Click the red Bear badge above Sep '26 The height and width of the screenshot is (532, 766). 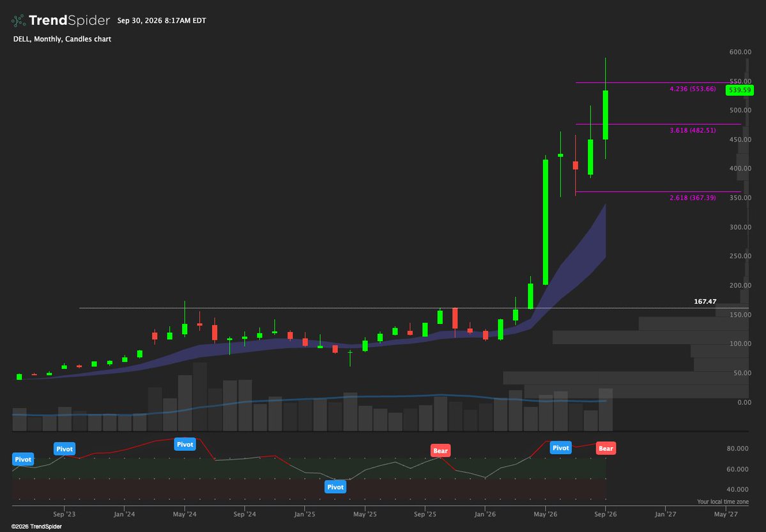pos(606,448)
